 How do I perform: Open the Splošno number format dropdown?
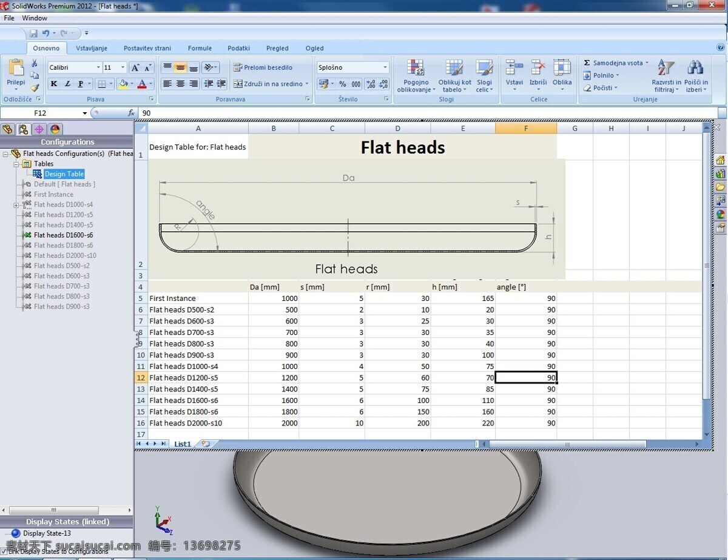[385, 67]
